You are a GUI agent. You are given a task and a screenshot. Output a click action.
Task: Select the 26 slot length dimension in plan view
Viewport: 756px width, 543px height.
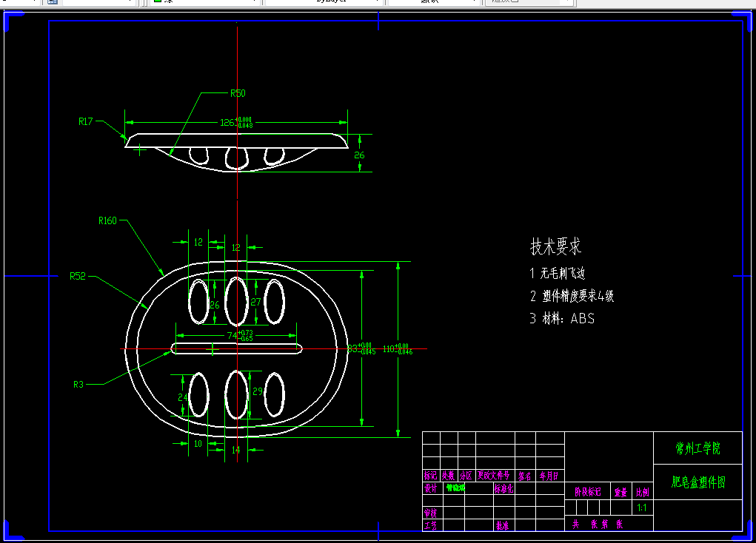[215, 305]
